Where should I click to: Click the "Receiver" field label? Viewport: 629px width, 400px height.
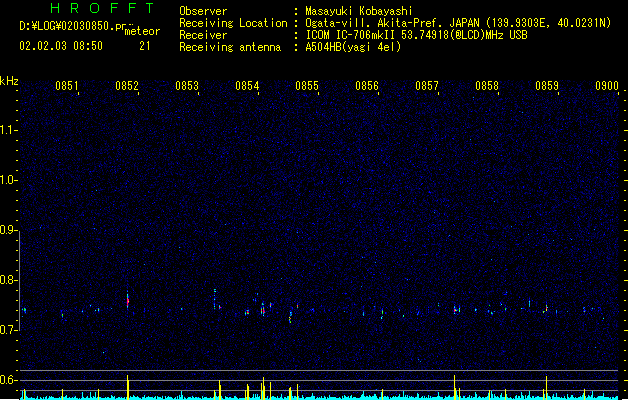(203, 35)
